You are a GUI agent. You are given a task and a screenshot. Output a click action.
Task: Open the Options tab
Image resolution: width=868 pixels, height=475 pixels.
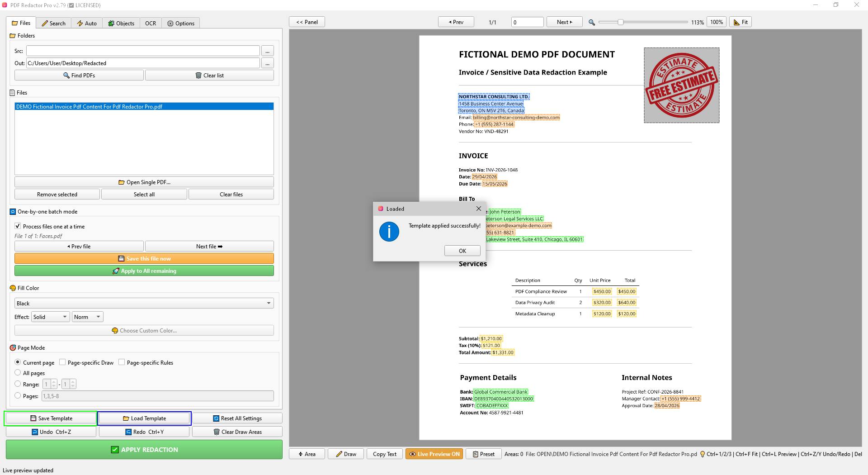[x=181, y=24]
